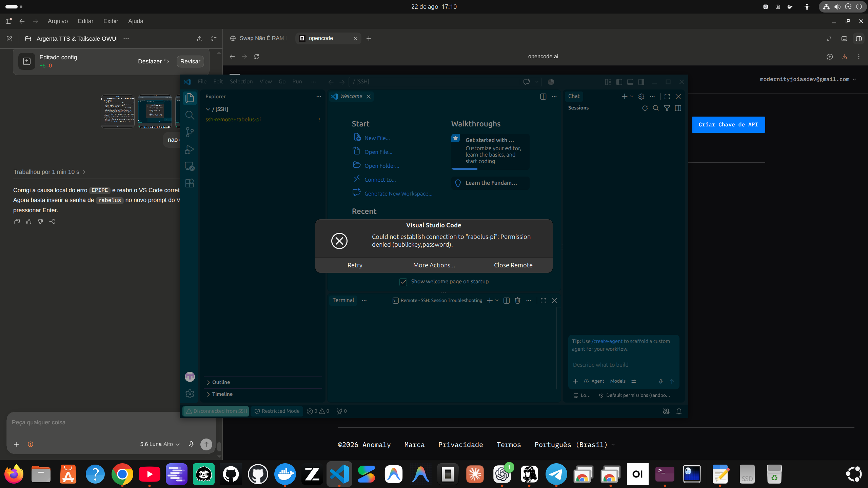Click the Copilot status icon in status bar
The width and height of the screenshot is (868, 488).
(666, 411)
